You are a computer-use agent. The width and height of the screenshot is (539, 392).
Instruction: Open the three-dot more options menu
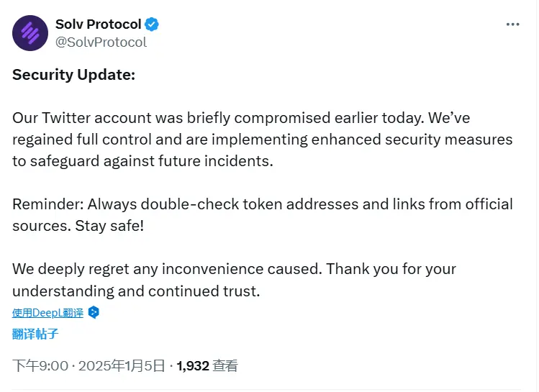tap(512, 24)
